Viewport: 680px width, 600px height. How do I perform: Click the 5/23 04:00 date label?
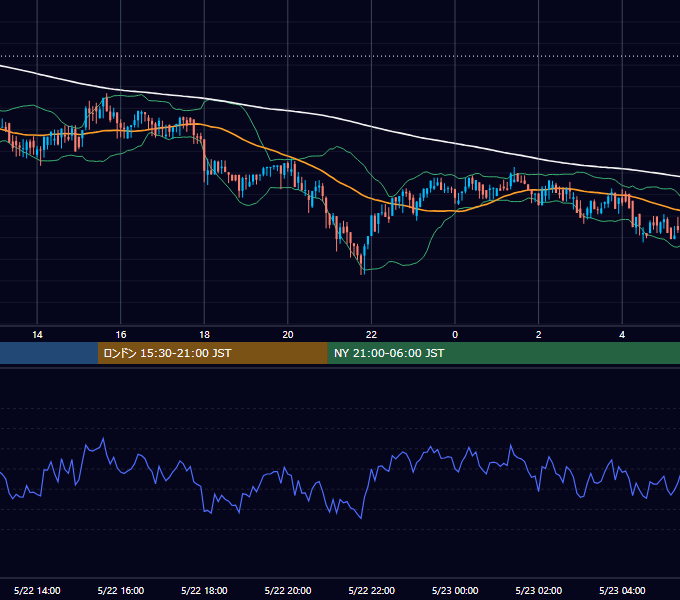coord(622,590)
